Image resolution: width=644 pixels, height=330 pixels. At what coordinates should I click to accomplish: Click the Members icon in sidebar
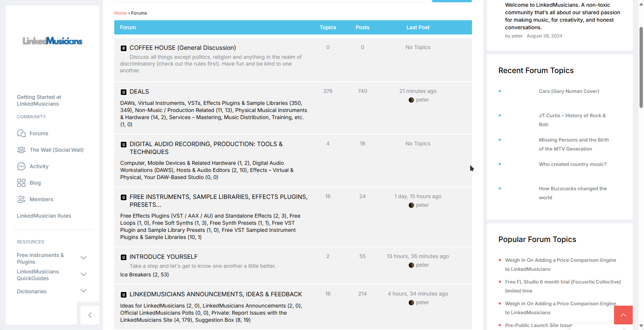click(x=21, y=199)
